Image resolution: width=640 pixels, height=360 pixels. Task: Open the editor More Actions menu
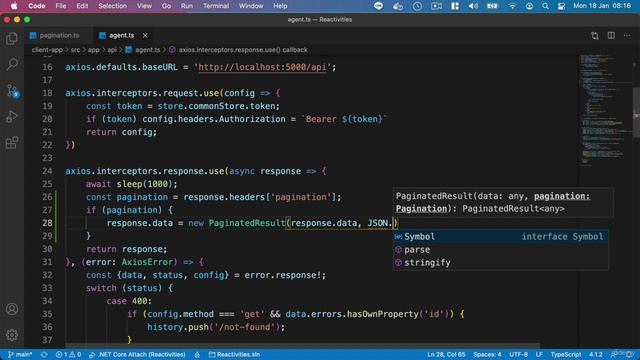pos(627,36)
